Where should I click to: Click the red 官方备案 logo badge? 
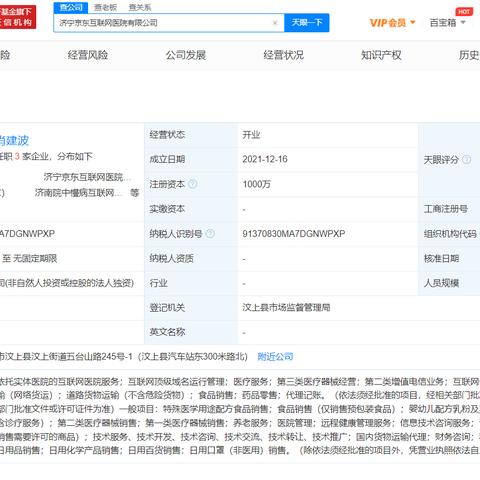click(17, 17)
